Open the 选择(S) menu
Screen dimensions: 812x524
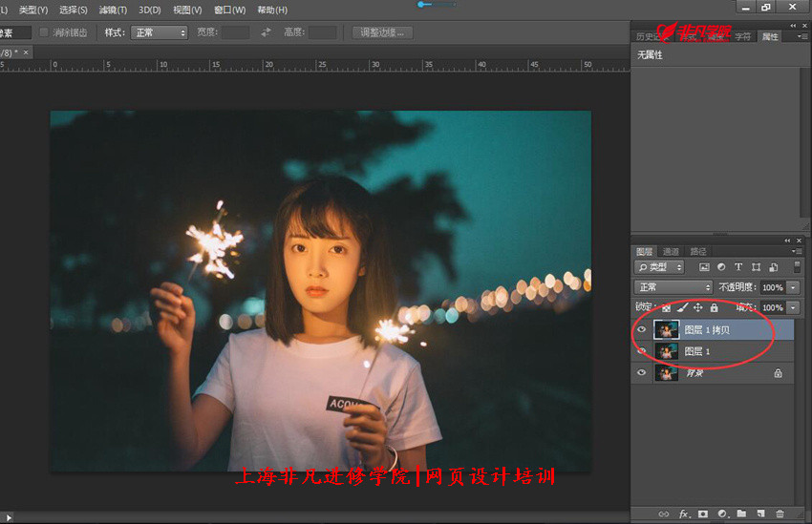pos(73,10)
